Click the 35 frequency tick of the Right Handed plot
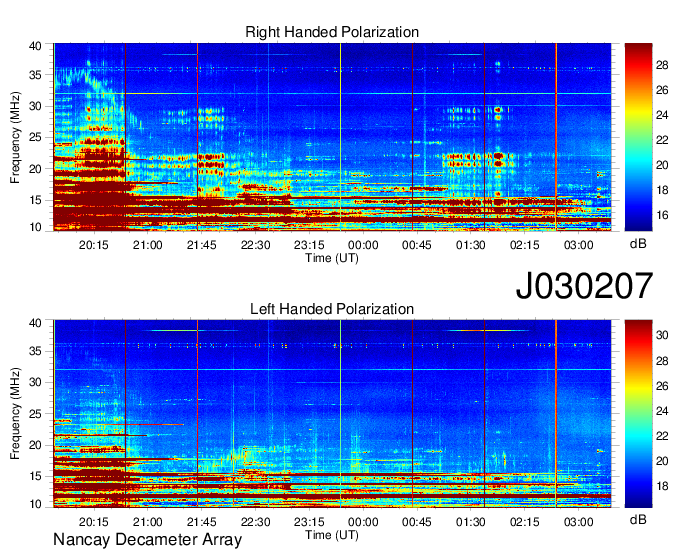Screen dimensions: 680x552 [x=35, y=75]
